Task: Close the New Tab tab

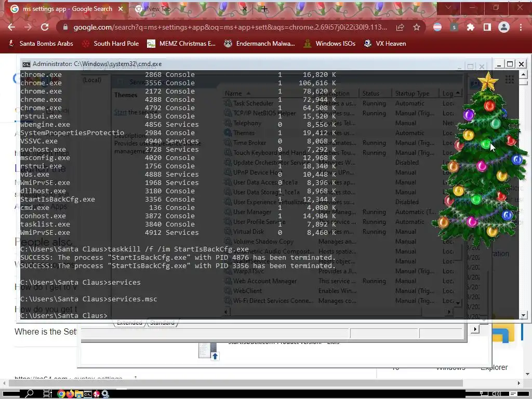Action: [244, 9]
